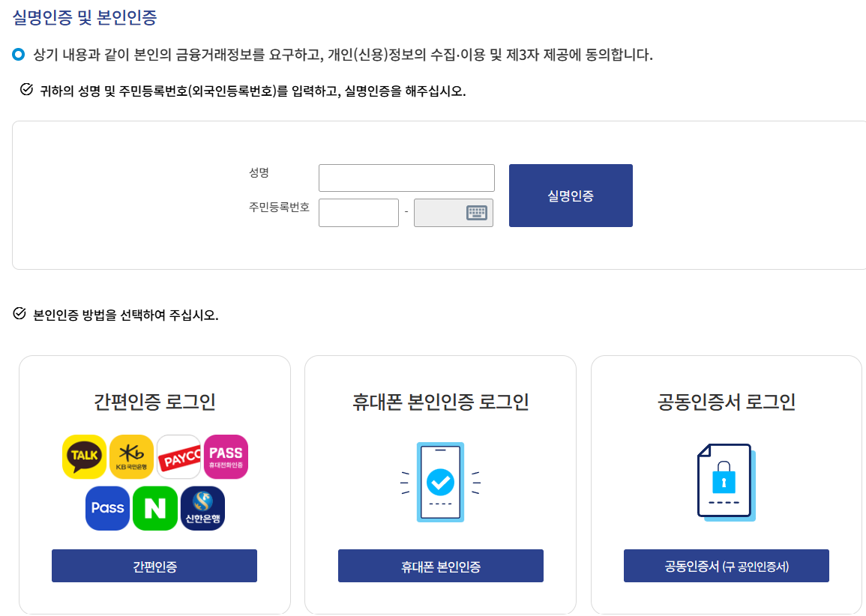Select the KakaoTalk simple authentication icon
Image resolution: width=866 pixels, height=616 pixels.
tap(84, 456)
